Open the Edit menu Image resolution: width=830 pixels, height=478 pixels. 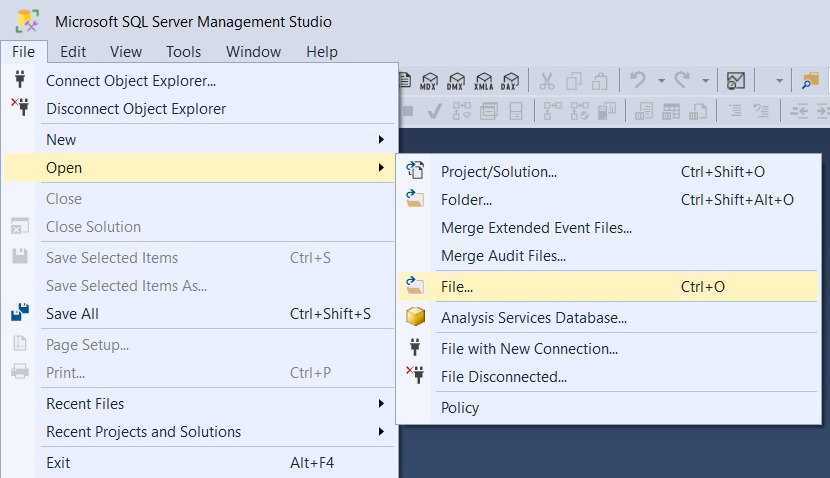[73, 51]
